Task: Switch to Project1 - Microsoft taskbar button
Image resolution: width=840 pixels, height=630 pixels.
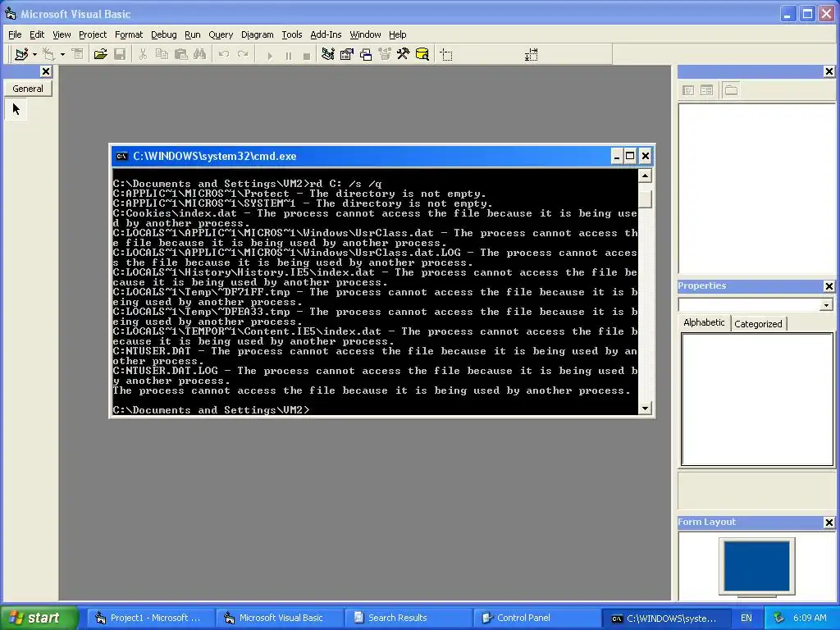Action: (149, 618)
